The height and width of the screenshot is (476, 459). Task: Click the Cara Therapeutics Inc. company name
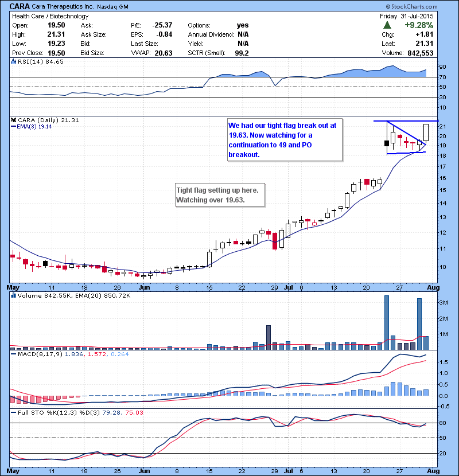63,6
